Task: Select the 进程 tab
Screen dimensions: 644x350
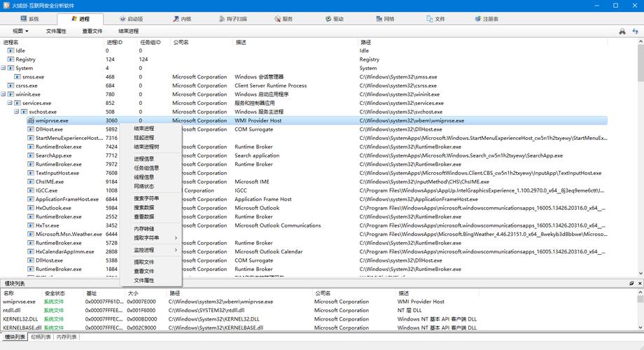Action: point(80,19)
